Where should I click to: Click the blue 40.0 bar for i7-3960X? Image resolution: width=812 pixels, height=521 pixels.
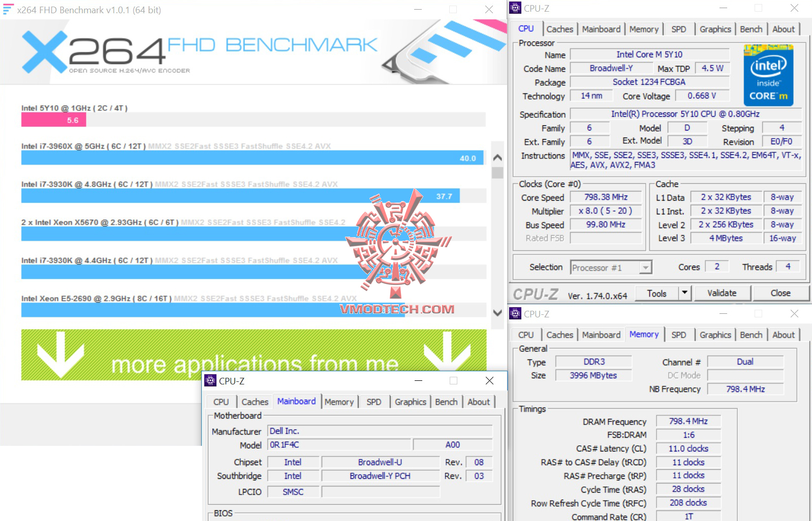click(252, 158)
